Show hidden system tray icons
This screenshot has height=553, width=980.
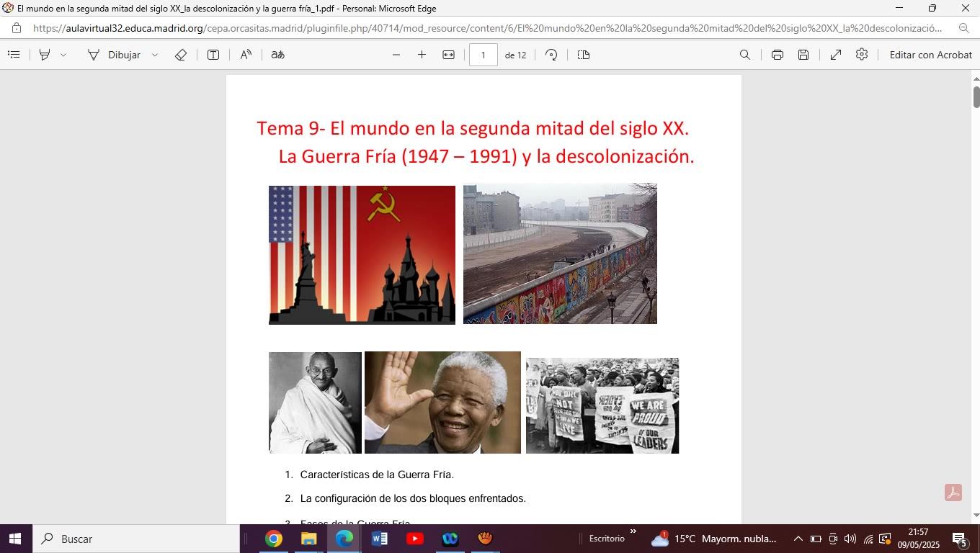pyautogui.click(x=798, y=539)
